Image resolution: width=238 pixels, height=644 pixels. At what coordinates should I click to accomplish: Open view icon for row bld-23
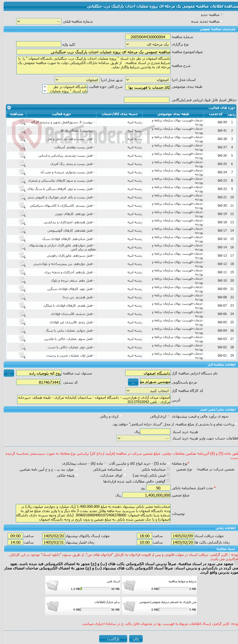pyautogui.click(x=22, y=180)
